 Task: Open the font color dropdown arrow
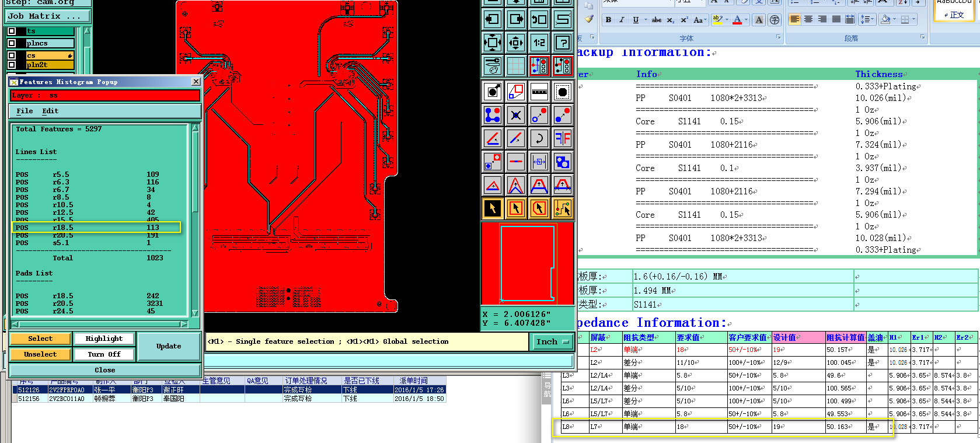coord(746,20)
